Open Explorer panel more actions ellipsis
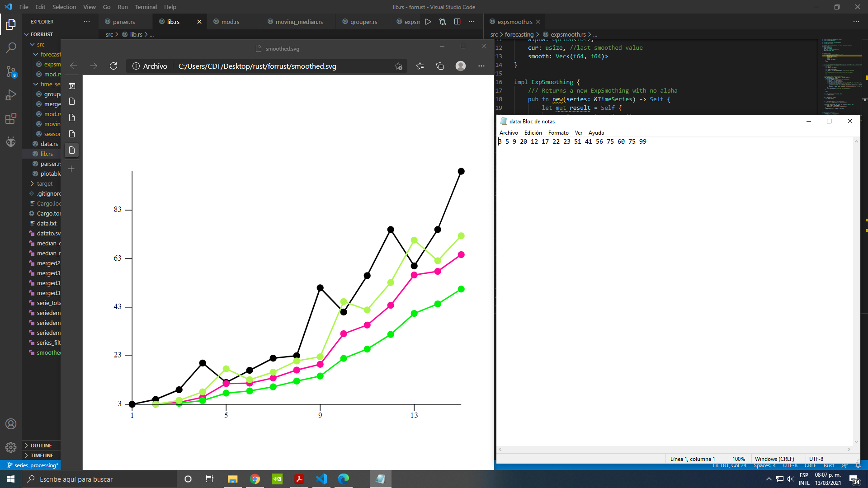Viewport: 868px width, 488px height. click(87, 21)
